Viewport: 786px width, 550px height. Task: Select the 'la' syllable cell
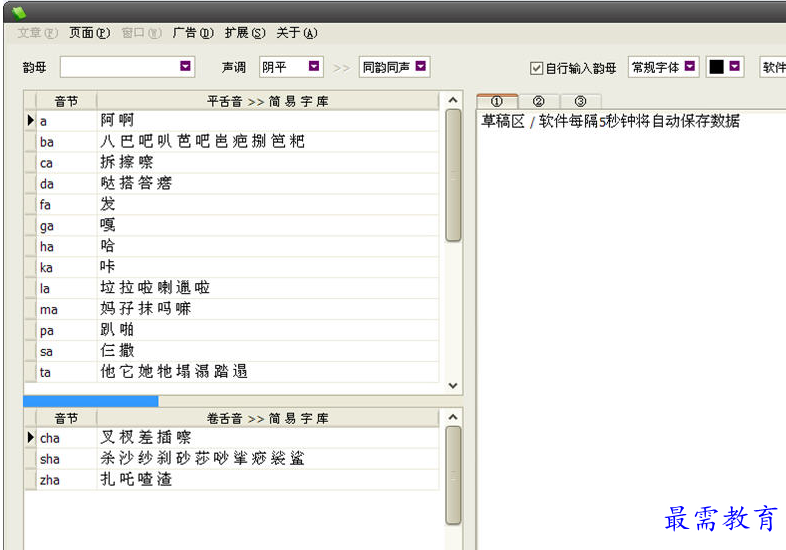pos(66,288)
